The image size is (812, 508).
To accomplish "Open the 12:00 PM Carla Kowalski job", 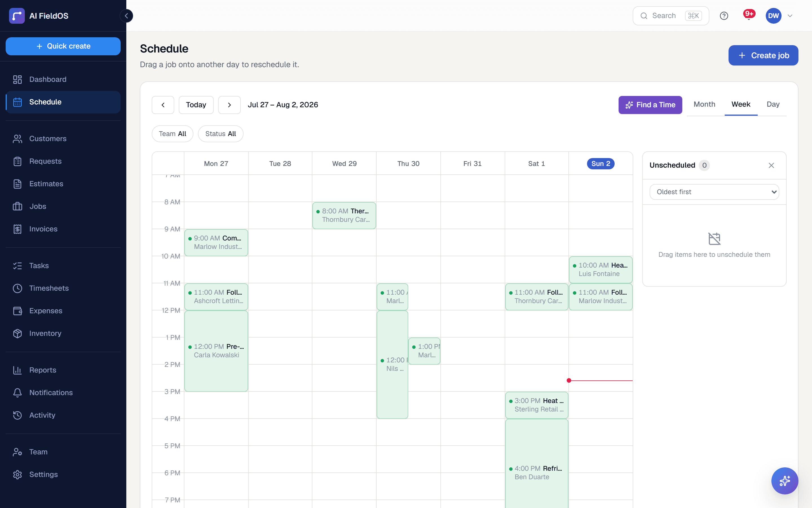I will coord(216,351).
